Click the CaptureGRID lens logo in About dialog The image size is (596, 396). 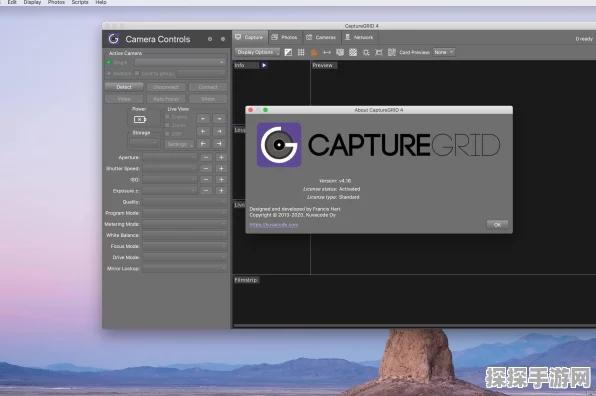tap(279, 145)
